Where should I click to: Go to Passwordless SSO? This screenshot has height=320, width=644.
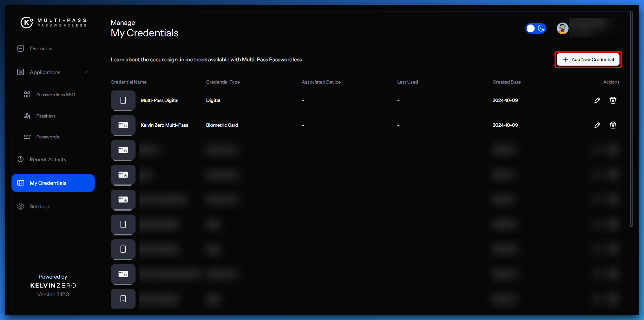[56, 95]
